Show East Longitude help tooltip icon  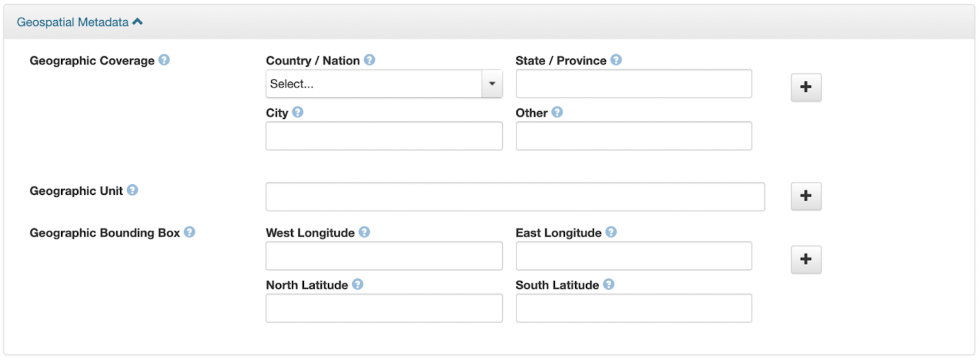pyautogui.click(x=611, y=232)
